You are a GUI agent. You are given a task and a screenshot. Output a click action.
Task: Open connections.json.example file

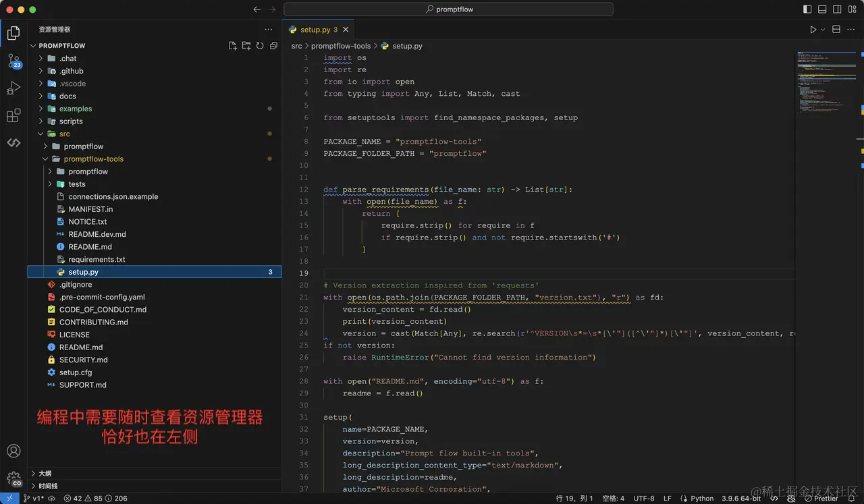pyautogui.click(x=113, y=196)
